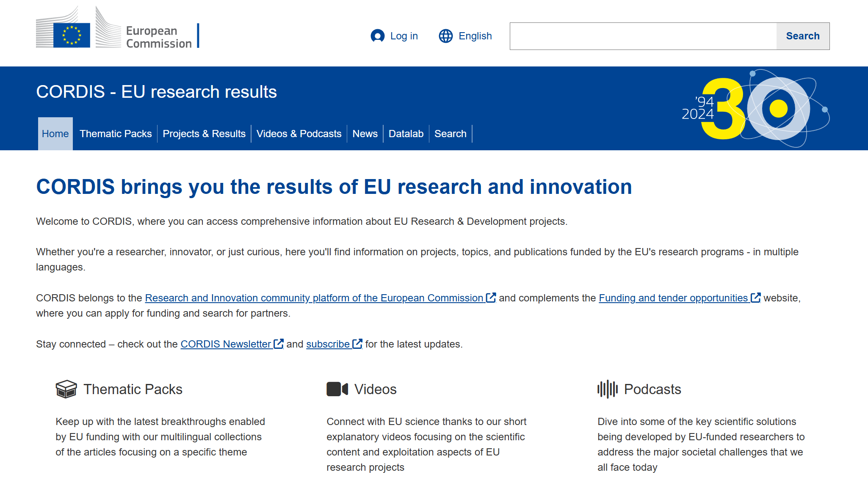Open the English language selector
This screenshot has height=483, width=868.
475,36
